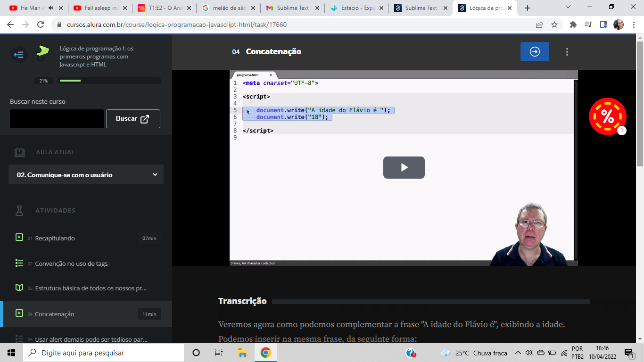
Task: Open the extensions puzzle icon
Action: [x=573, y=25]
